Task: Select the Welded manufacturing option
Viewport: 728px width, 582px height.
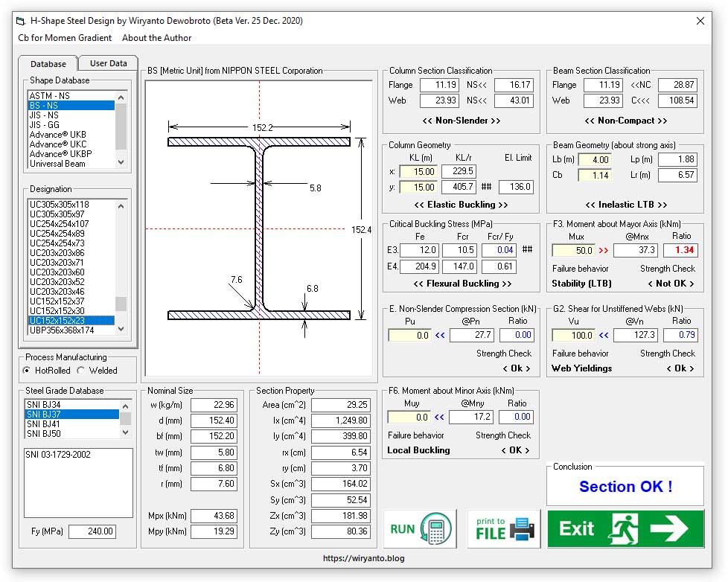Action: pyautogui.click(x=81, y=370)
